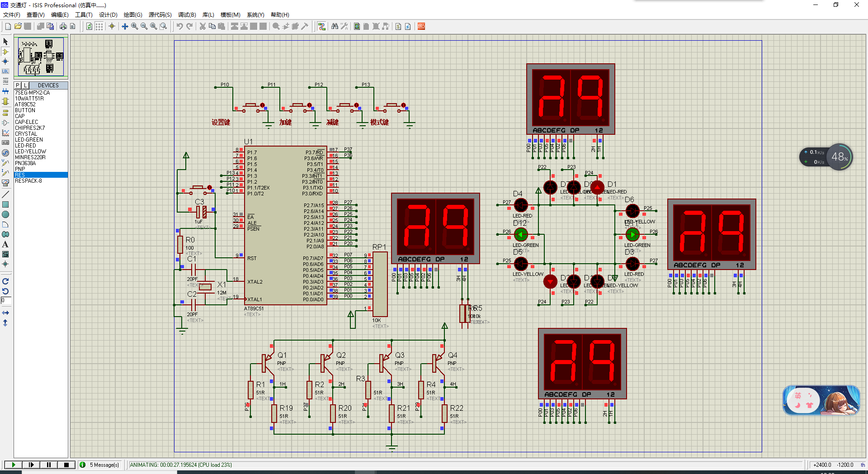Zoom to view entire sheet
This screenshot has height=474, width=868.
tap(154, 26)
